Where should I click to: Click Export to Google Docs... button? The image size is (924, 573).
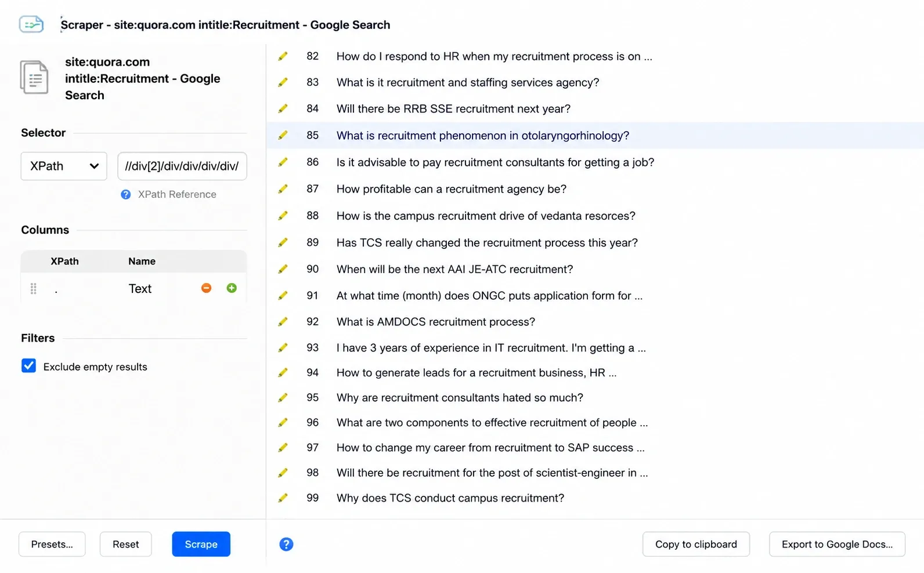pos(837,544)
